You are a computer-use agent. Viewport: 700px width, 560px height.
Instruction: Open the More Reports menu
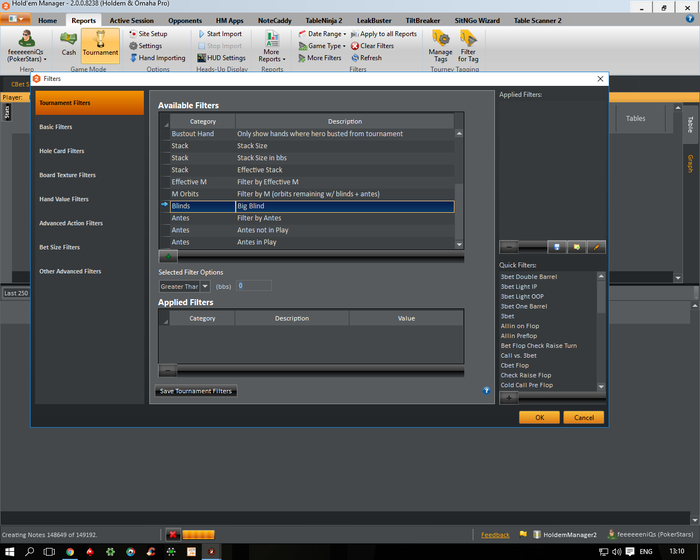click(272, 46)
